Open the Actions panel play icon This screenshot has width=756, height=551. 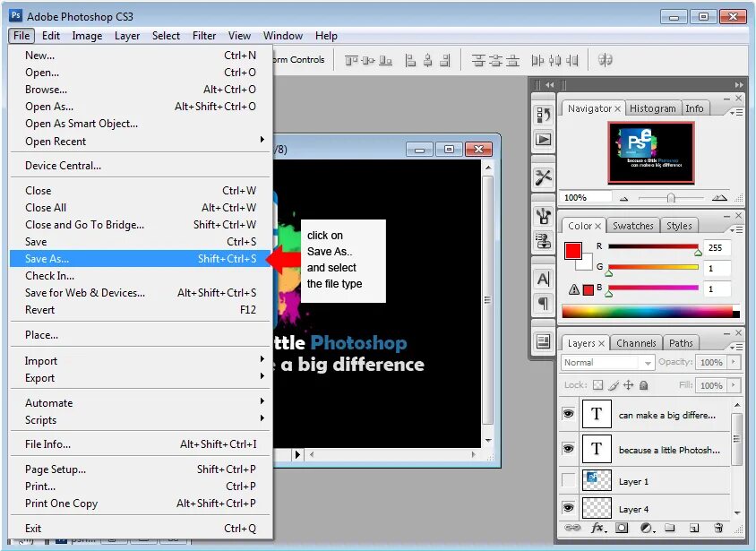[x=544, y=140]
